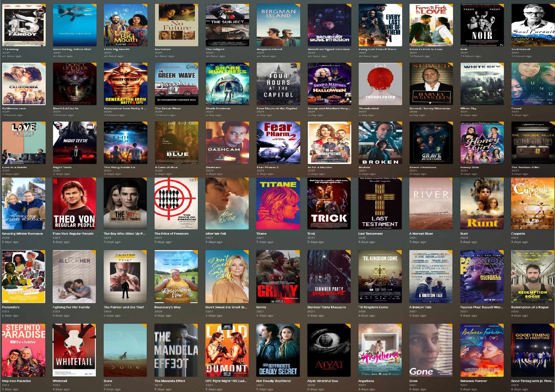Open the 'Last Testament' title link

click(x=370, y=234)
